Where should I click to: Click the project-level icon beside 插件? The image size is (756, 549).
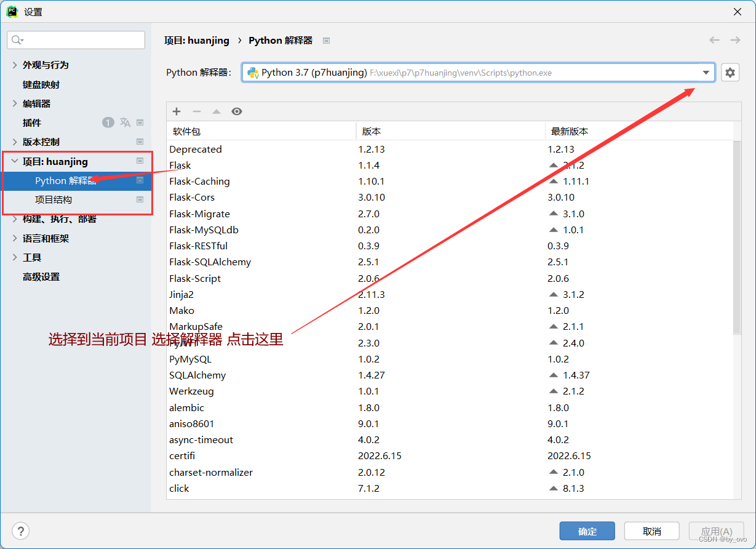140,122
